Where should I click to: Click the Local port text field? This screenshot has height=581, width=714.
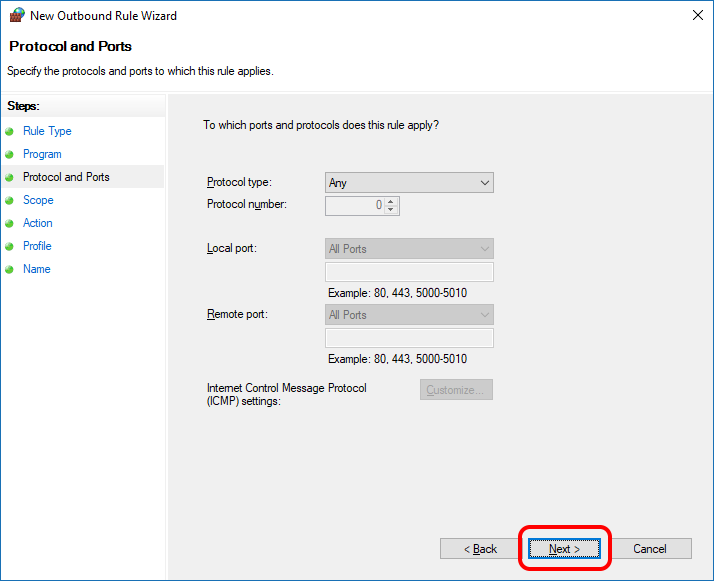410,272
